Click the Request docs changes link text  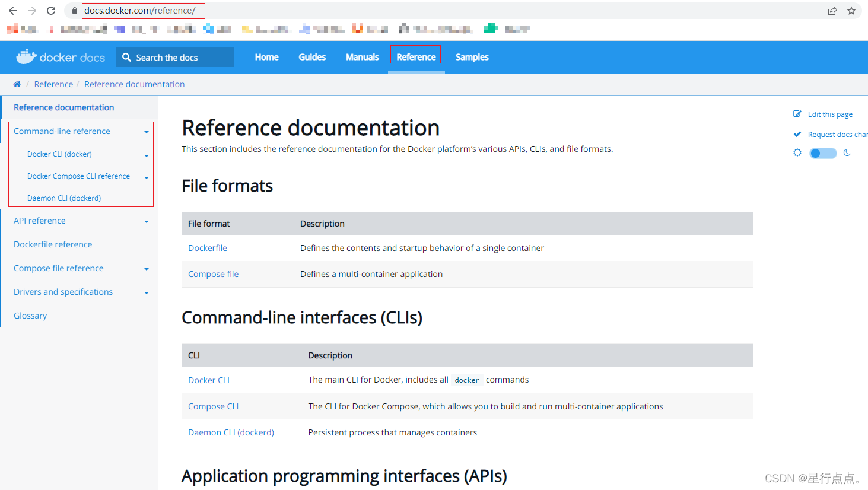838,135
